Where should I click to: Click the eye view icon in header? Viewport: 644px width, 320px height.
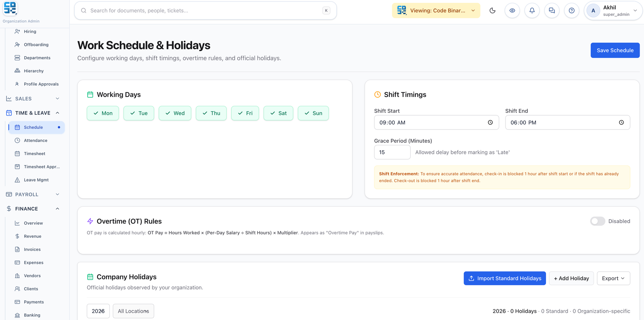pos(512,10)
